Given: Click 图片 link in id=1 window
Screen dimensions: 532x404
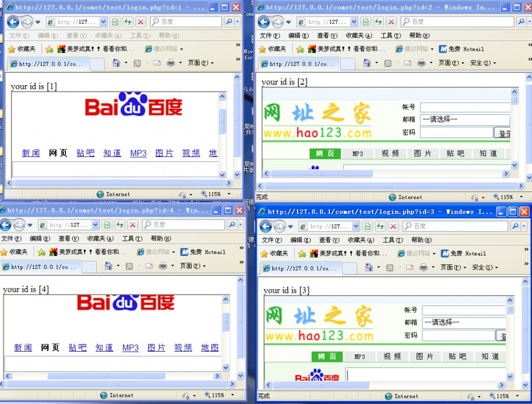Looking at the screenshot, I should [x=164, y=153].
